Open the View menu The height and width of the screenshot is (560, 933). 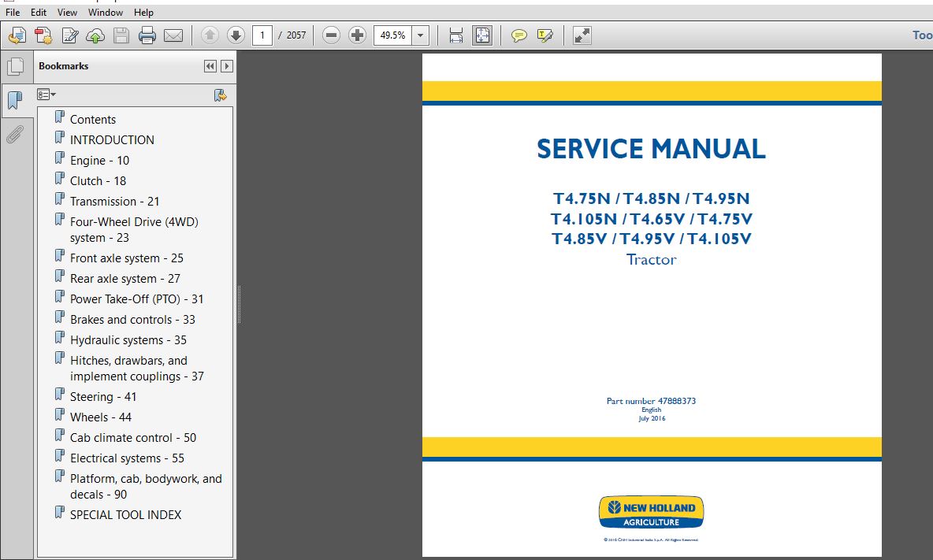(67, 13)
